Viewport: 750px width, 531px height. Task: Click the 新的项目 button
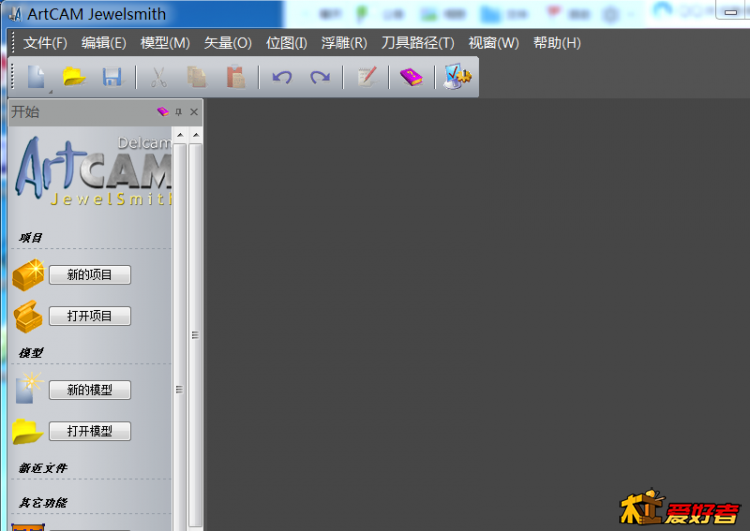coord(90,275)
